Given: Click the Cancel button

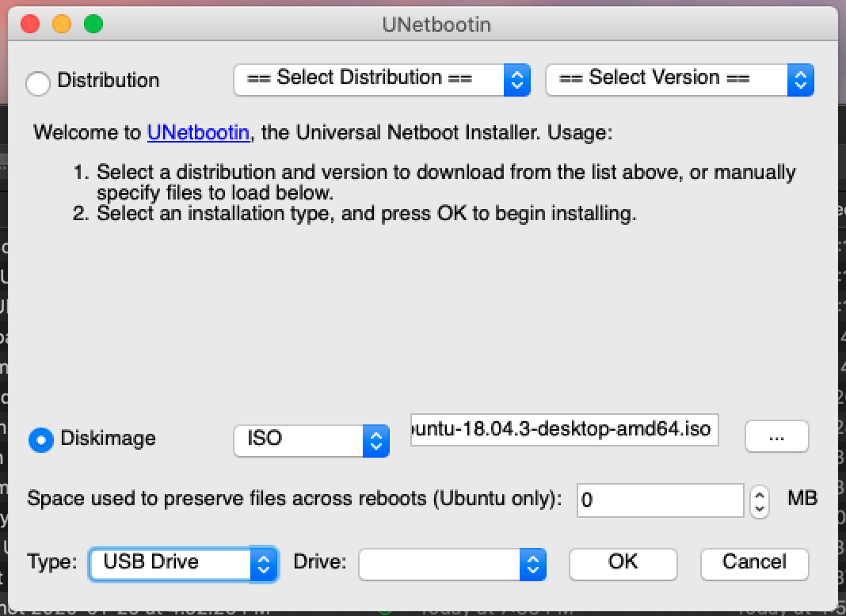Looking at the screenshot, I should click(x=754, y=565).
